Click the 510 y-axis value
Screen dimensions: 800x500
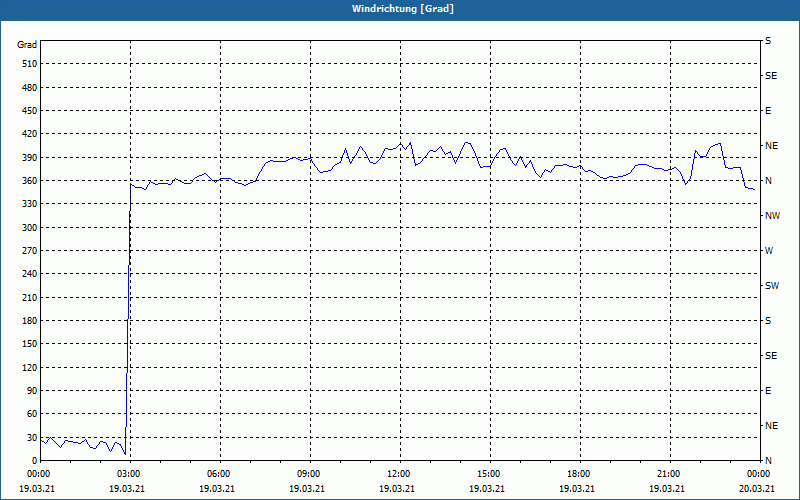click(29, 64)
